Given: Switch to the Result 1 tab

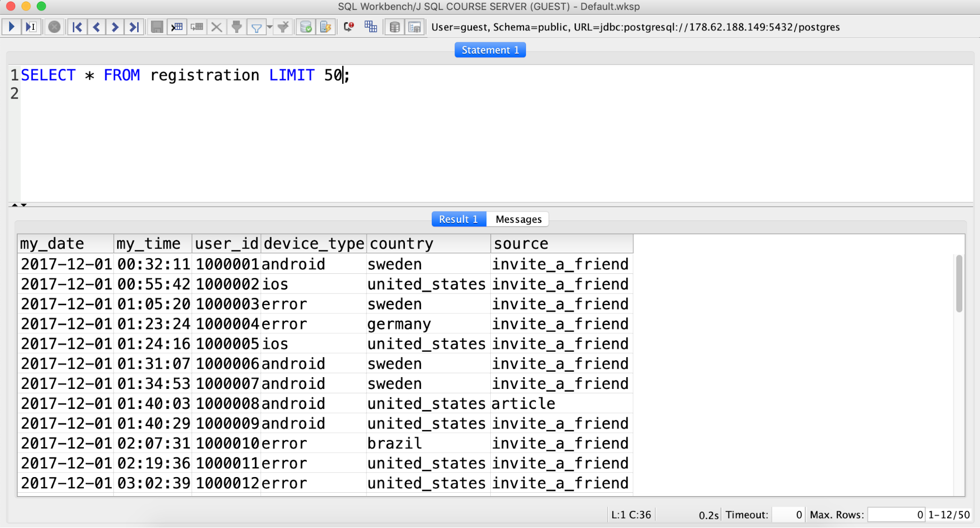Looking at the screenshot, I should click(x=459, y=219).
